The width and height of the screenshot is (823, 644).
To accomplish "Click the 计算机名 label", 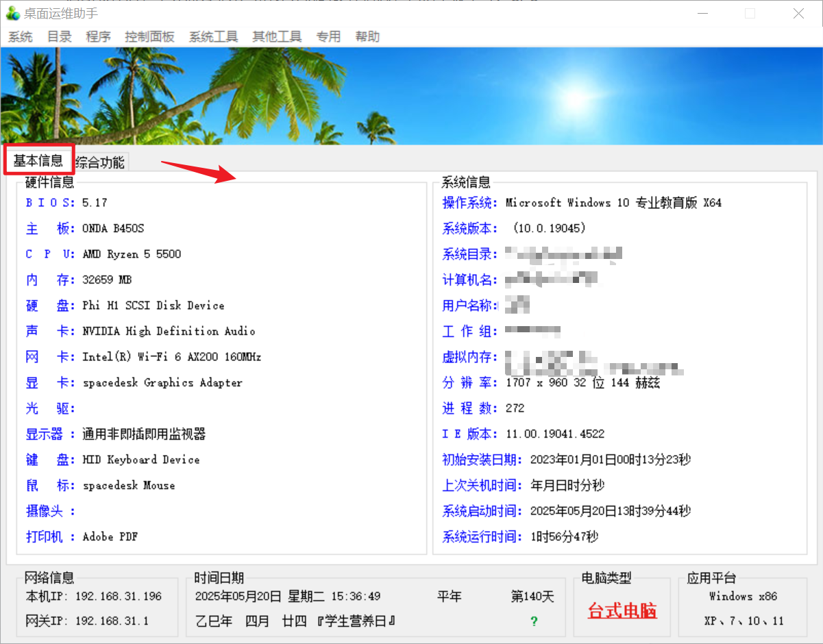I will pos(470,280).
